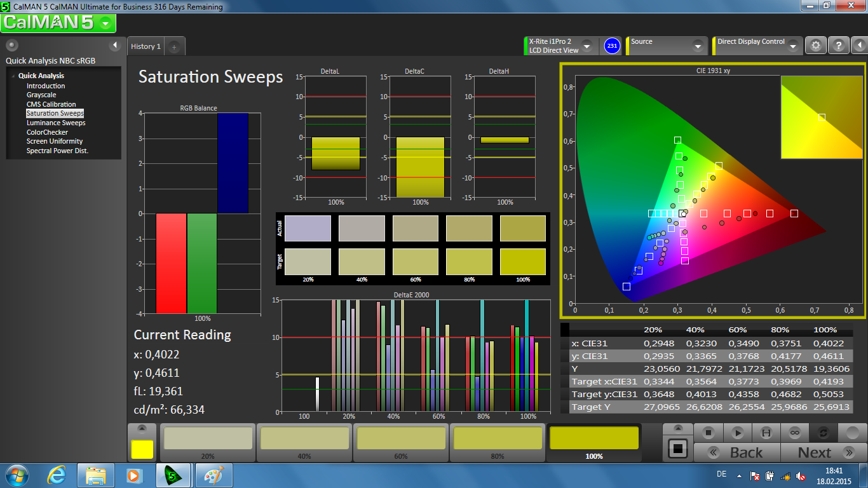Expand the Source dropdown
868x488 pixels.
[x=698, y=46]
